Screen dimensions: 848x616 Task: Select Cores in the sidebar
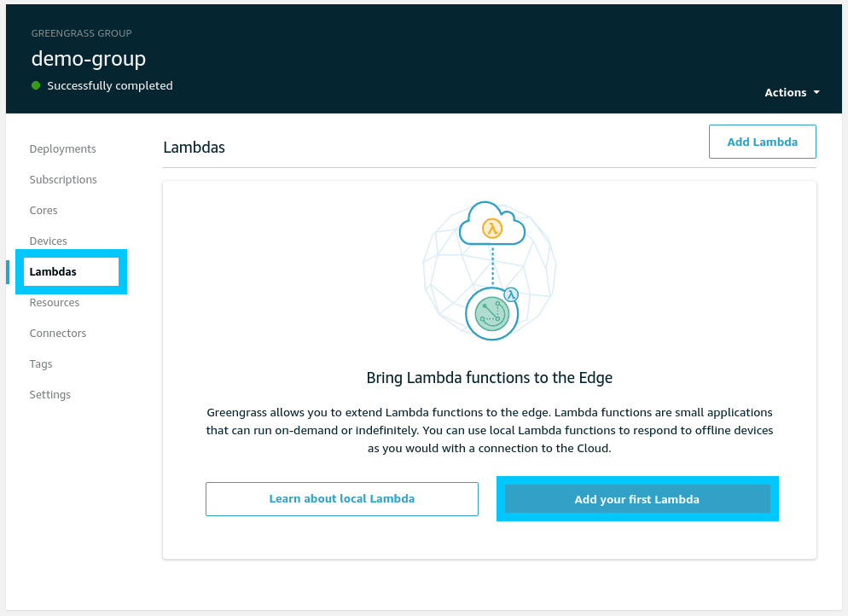click(x=44, y=210)
